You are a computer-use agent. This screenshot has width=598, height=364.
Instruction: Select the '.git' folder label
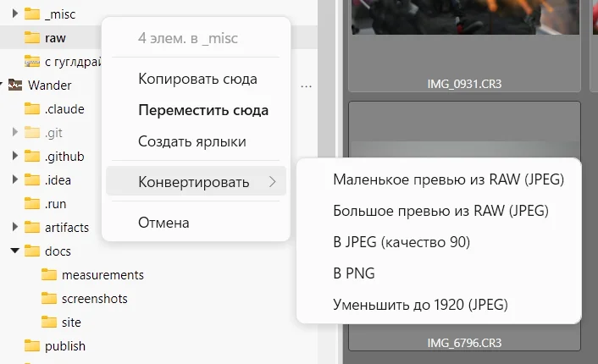(53, 133)
